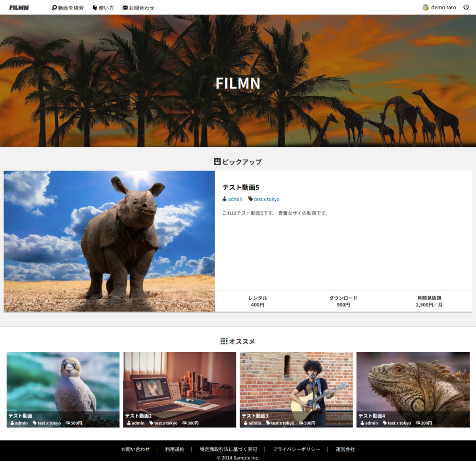This screenshot has width=476, height=461.
Task: Open the テスト動画5 title link
Action: pos(240,187)
